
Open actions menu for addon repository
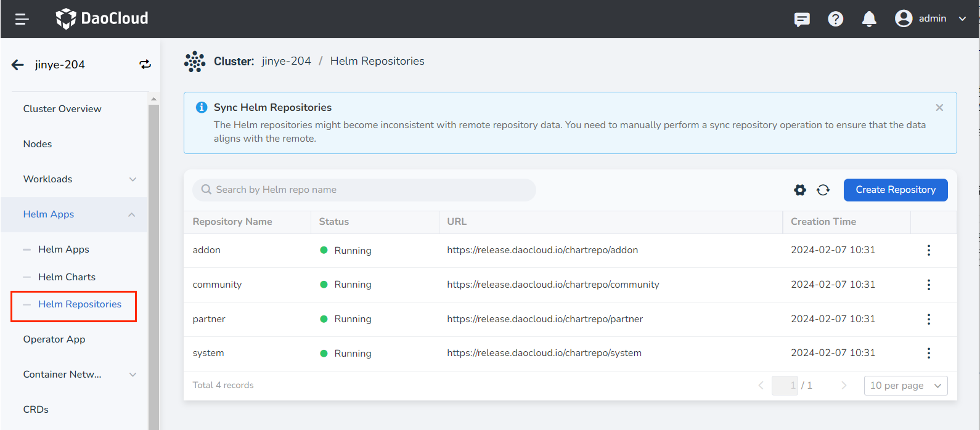928,250
